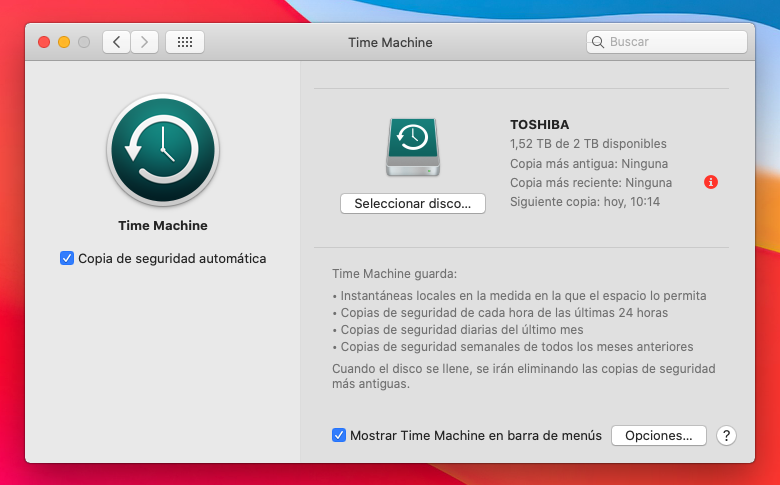Image resolution: width=780 pixels, height=485 pixels.
Task: Click Siguiente copia hoy 10:14 text
Action: (584, 202)
